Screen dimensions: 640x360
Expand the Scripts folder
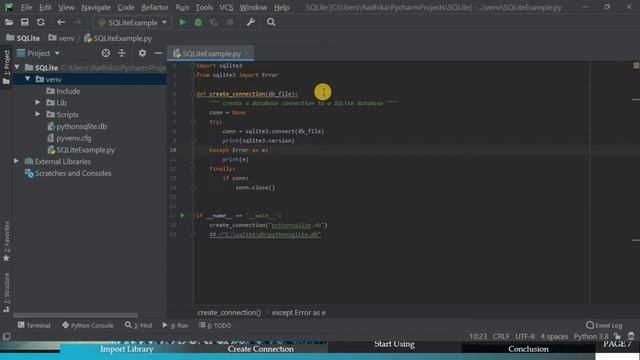38,114
